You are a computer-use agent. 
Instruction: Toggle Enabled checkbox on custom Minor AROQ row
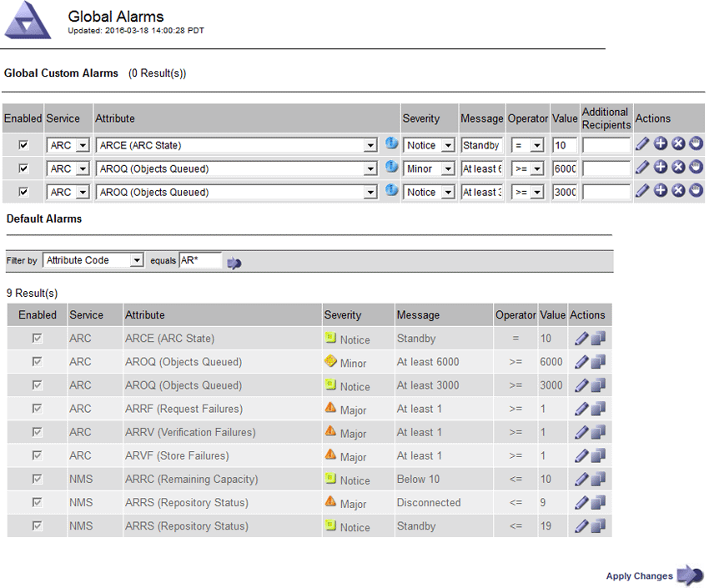[23, 168]
